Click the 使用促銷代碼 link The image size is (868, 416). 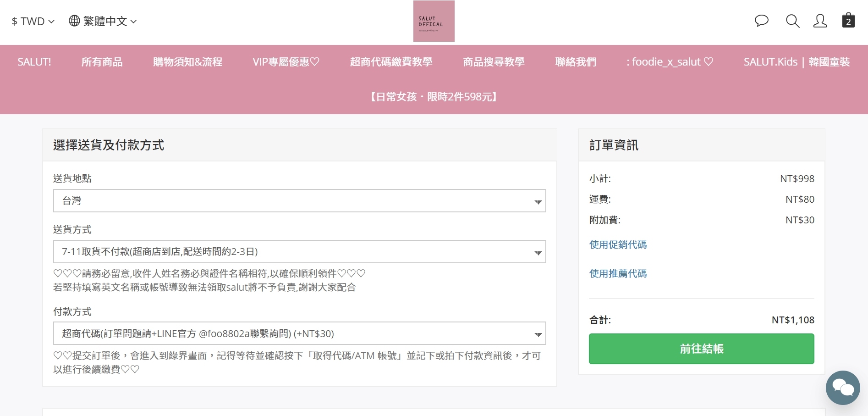pyautogui.click(x=618, y=245)
